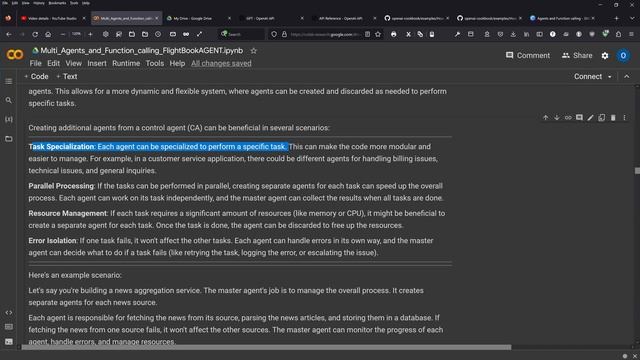Open the command palette from the sidebar

[x=9, y=327]
